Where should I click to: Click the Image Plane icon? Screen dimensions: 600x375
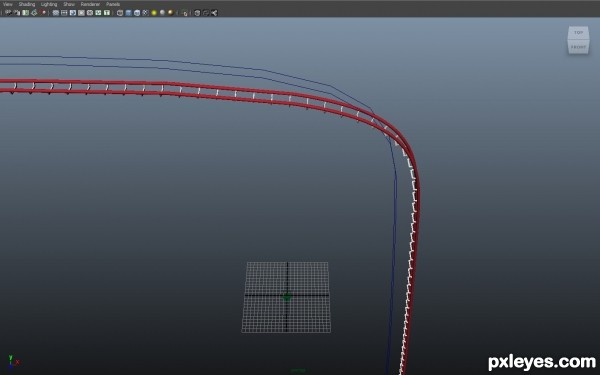pos(34,13)
